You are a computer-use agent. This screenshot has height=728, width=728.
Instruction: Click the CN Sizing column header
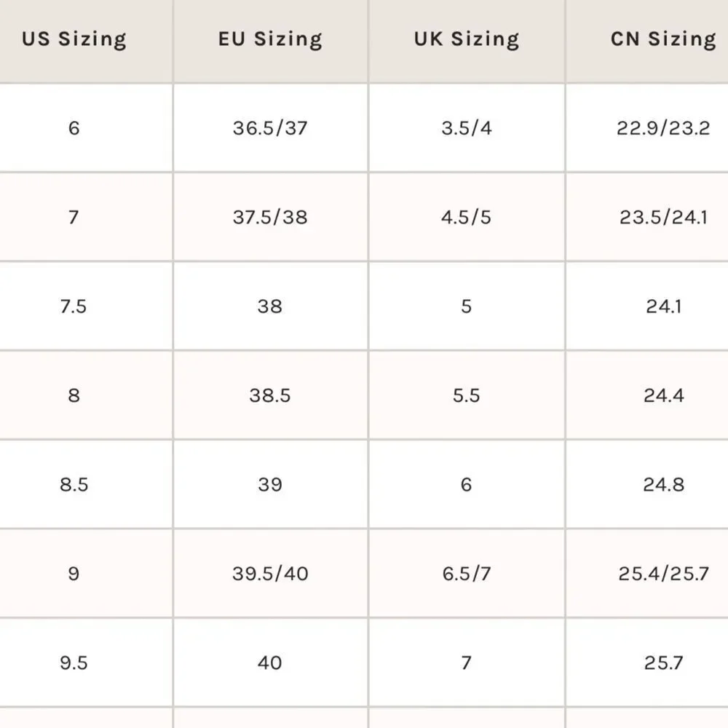click(663, 39)
